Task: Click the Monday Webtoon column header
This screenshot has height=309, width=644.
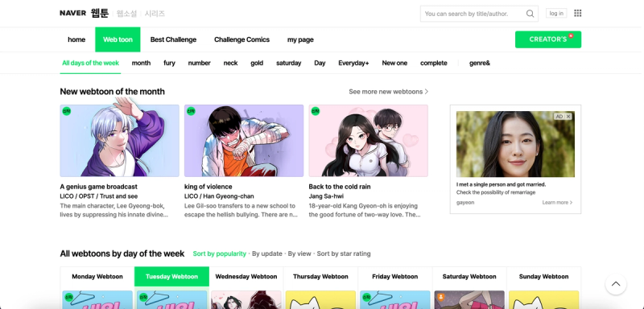Action: (97, 277)
